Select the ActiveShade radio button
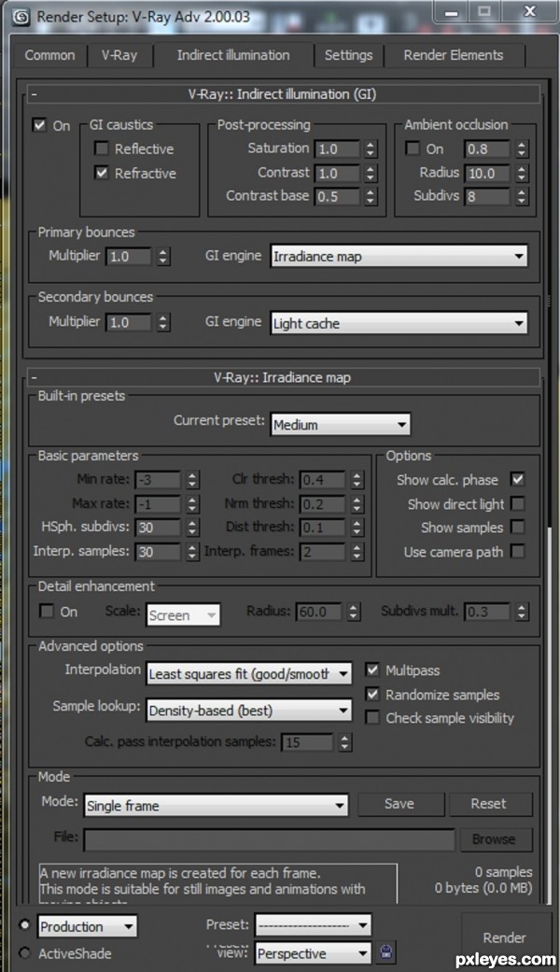Viewport: 560px width, 972px height. coord(24,952)
